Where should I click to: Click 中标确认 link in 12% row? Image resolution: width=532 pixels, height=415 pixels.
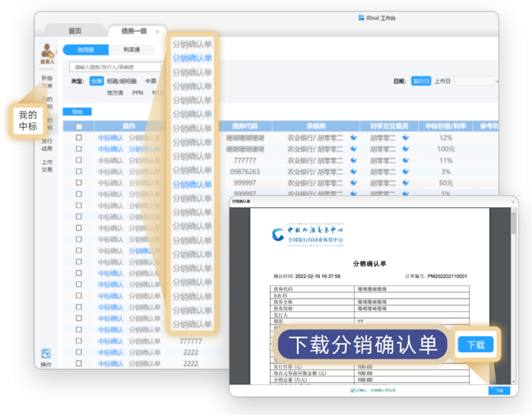coord(111,138)
